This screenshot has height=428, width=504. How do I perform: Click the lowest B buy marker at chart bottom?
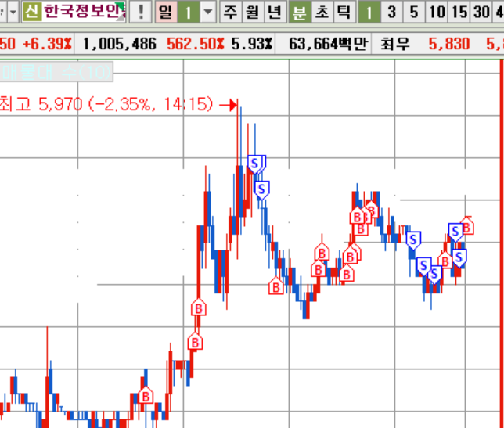coord(146,396)
